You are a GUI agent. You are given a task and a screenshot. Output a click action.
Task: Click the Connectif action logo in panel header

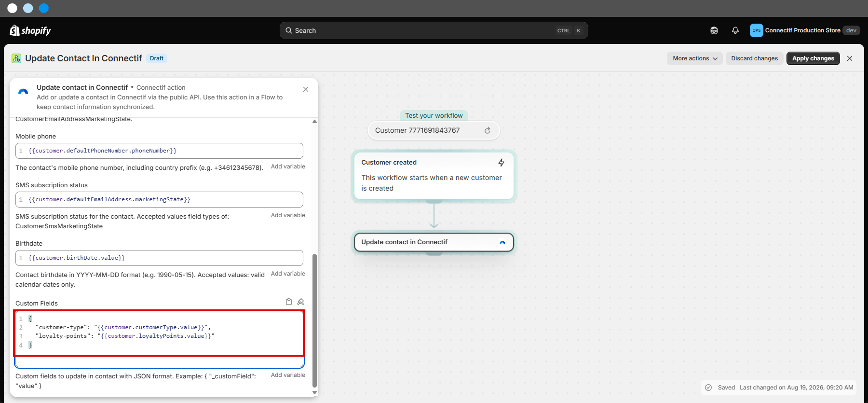click(x=23, y=91)
